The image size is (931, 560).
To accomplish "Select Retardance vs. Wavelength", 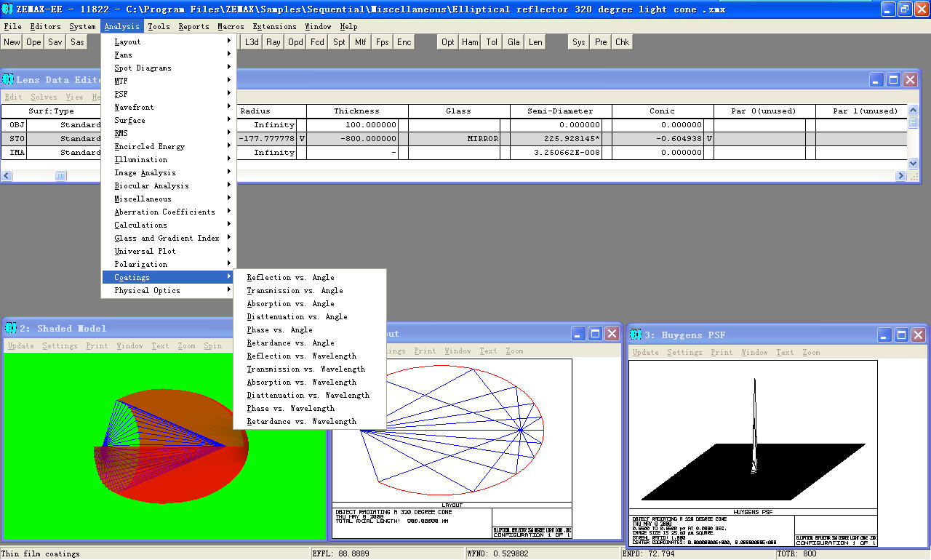I will pyautogui.click(x=310, y=421).
